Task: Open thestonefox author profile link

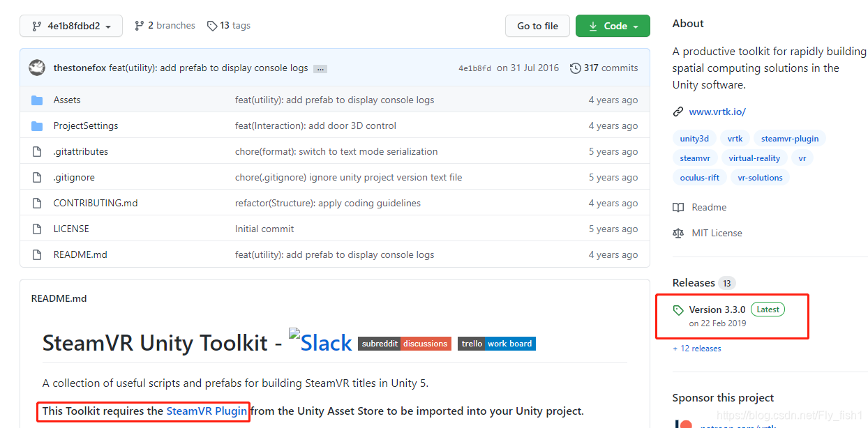Action: point(80,68)
